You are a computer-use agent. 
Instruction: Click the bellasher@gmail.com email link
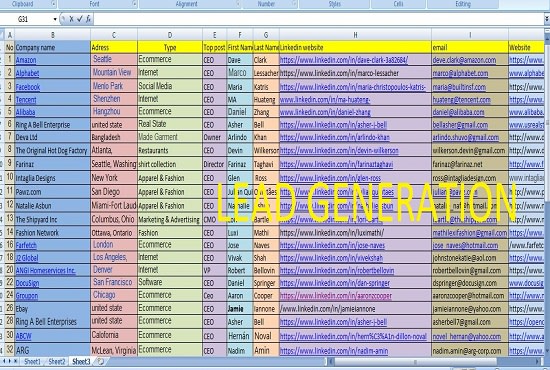(460, 125)
